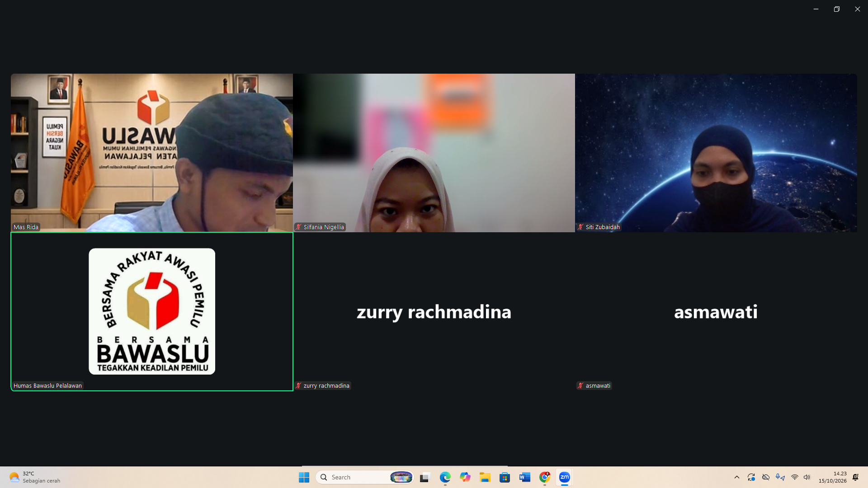The width and height of the screenshot is (868, 488).
Task: Click muted mic icon beside Silfania Nigellia
Action: 298,227
